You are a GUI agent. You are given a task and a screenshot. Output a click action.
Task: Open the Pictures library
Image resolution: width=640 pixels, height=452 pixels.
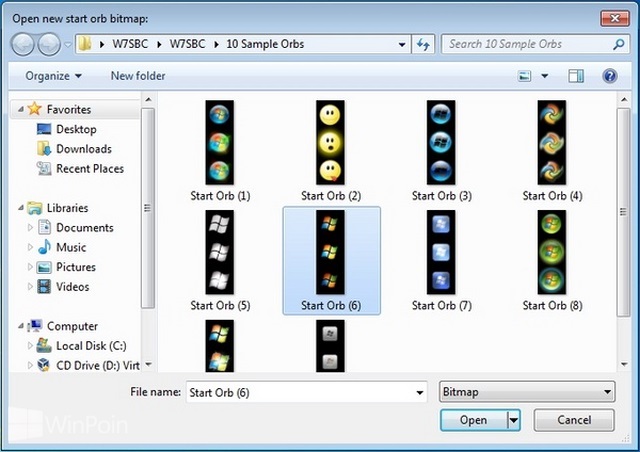tap(76, 267)
